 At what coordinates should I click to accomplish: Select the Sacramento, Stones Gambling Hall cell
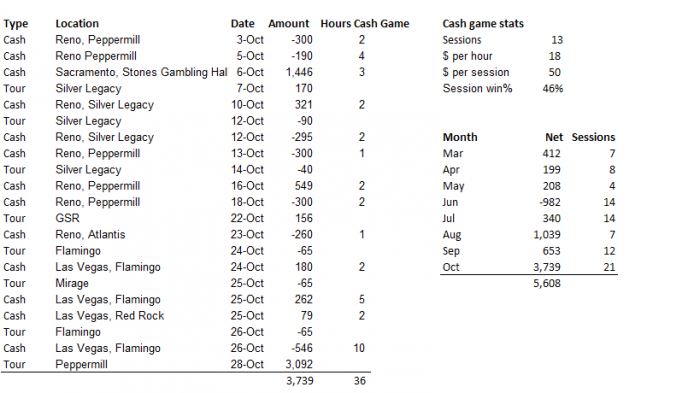pyautogui.click(x=141, y=72)
